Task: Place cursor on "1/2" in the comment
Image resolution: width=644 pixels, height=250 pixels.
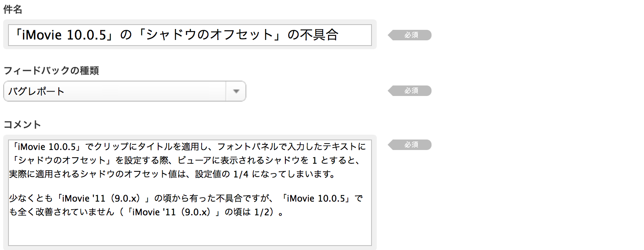Action: [x=262, y=212]
